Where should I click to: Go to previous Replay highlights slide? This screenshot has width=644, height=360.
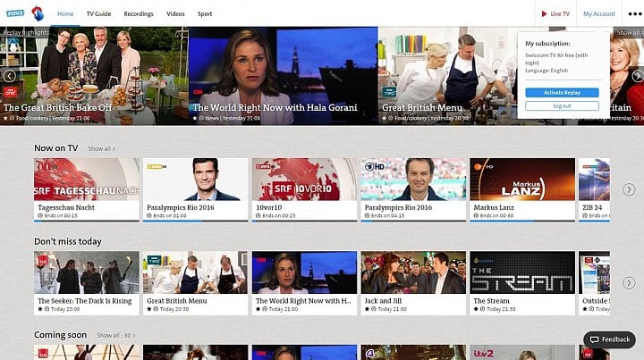9,76
